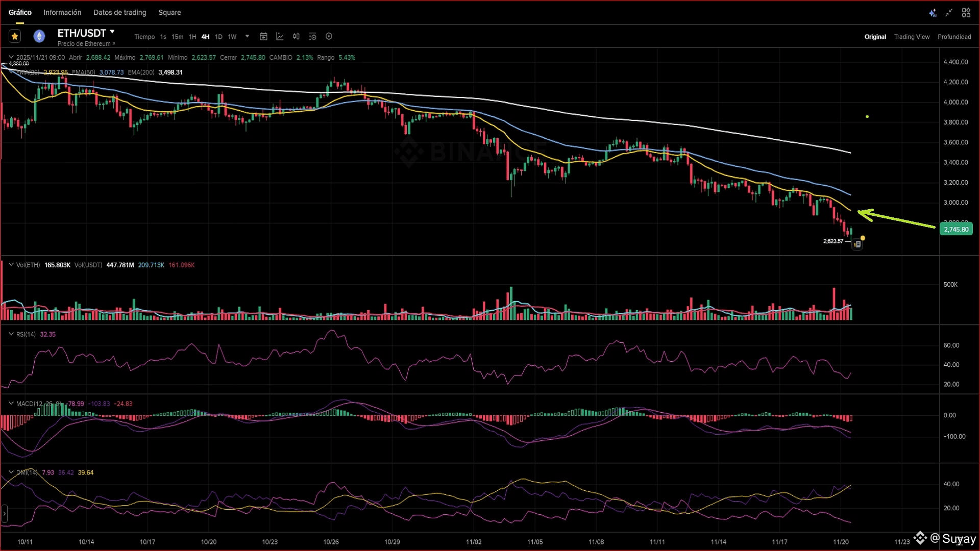Open the calendar date picker icon
The image size is (980, 551).
tap(263, 36)
